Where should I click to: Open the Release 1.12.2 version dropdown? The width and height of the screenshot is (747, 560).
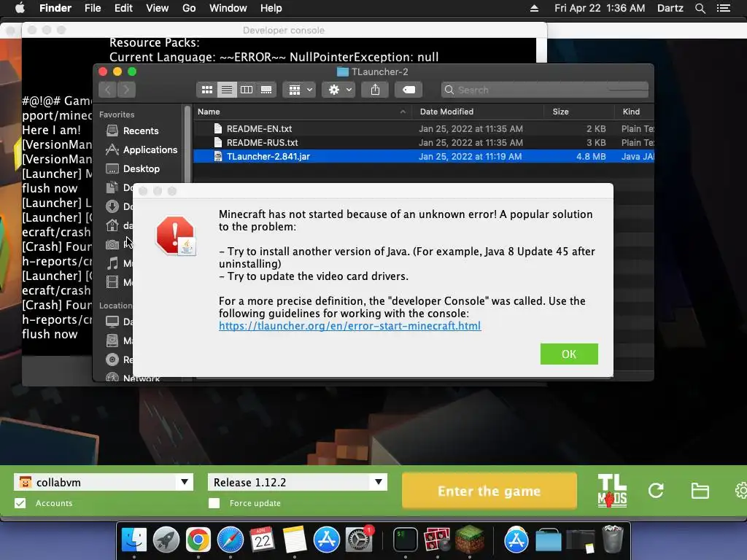point(379,482)
